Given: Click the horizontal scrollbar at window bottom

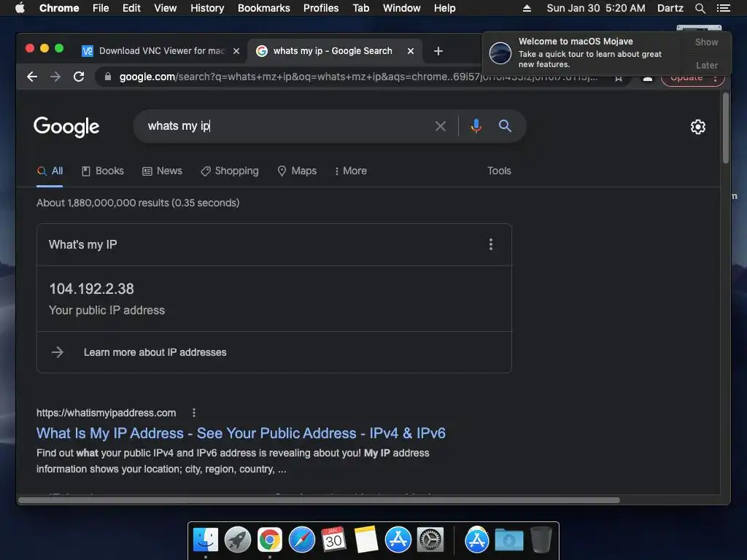Looking at the screenshot, I should 319,500.
